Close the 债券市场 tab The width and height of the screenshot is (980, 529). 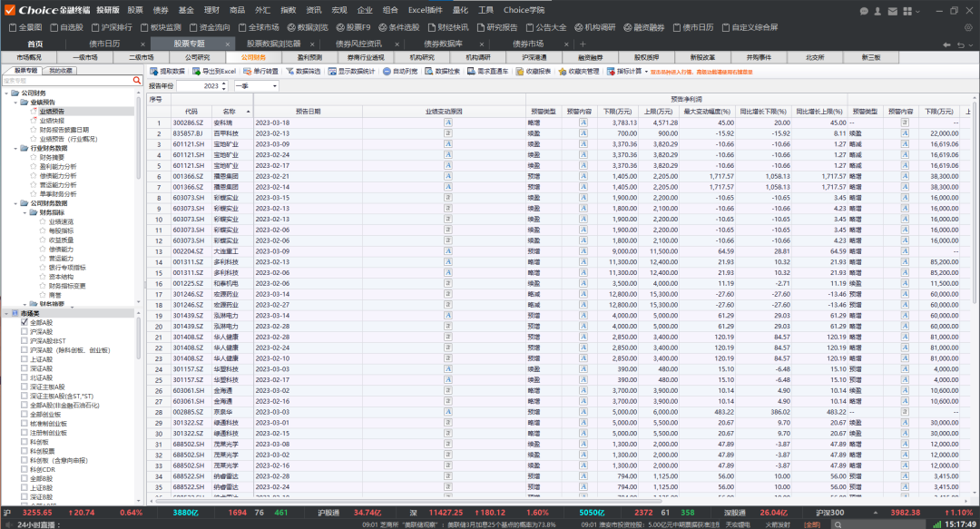[566, 44]
